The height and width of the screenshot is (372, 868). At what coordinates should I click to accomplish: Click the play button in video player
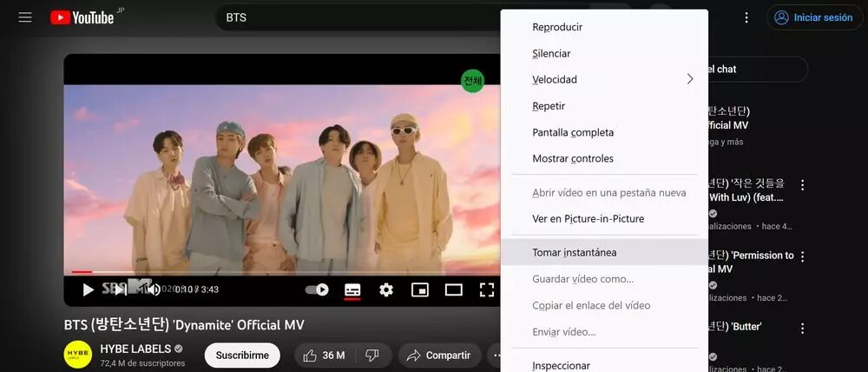pos(88,289)
